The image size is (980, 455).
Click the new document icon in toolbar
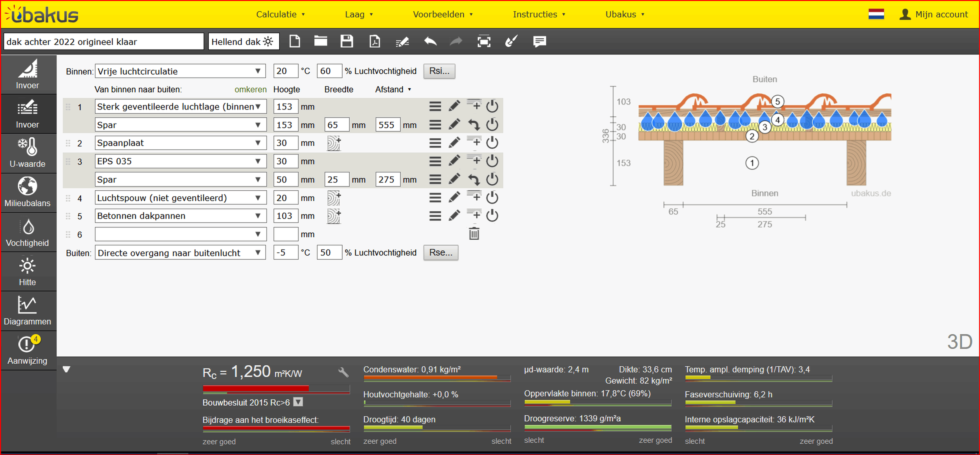point(294,41)
